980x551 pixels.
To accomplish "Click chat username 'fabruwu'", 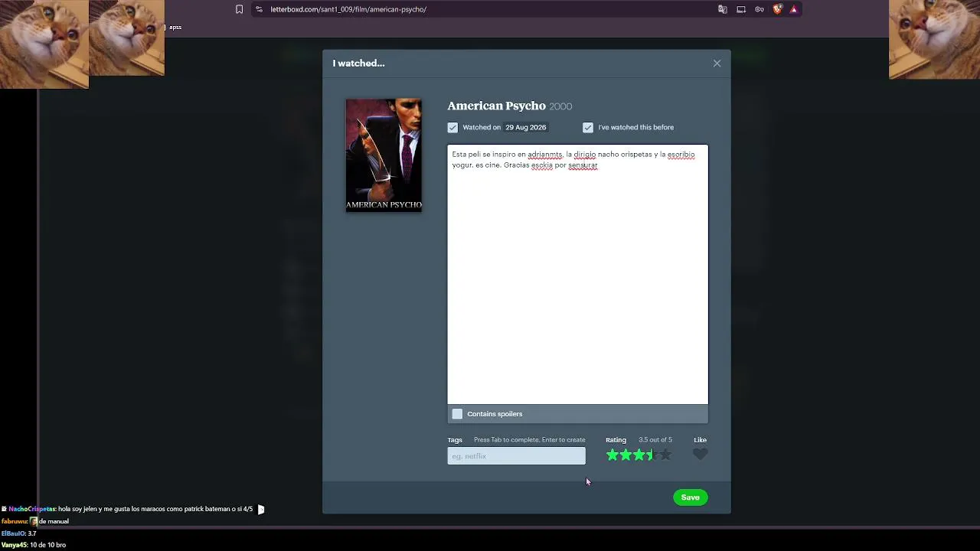I will (15, 521).
